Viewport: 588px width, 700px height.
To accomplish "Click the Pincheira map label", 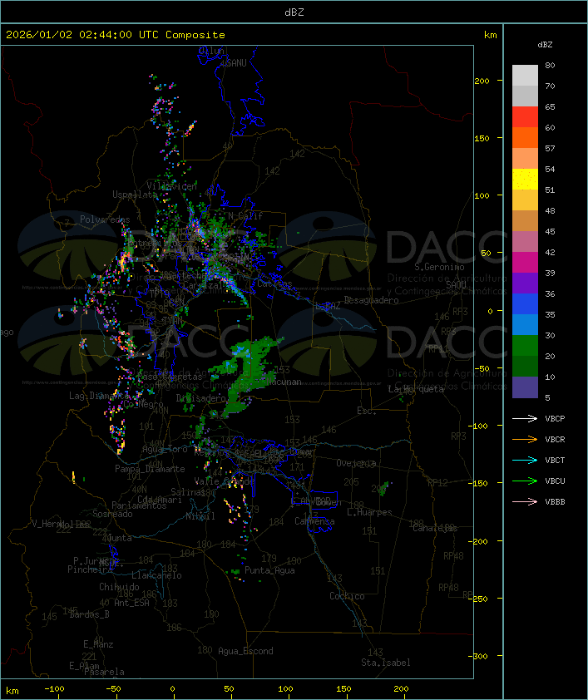I will [x=90, y=569].
